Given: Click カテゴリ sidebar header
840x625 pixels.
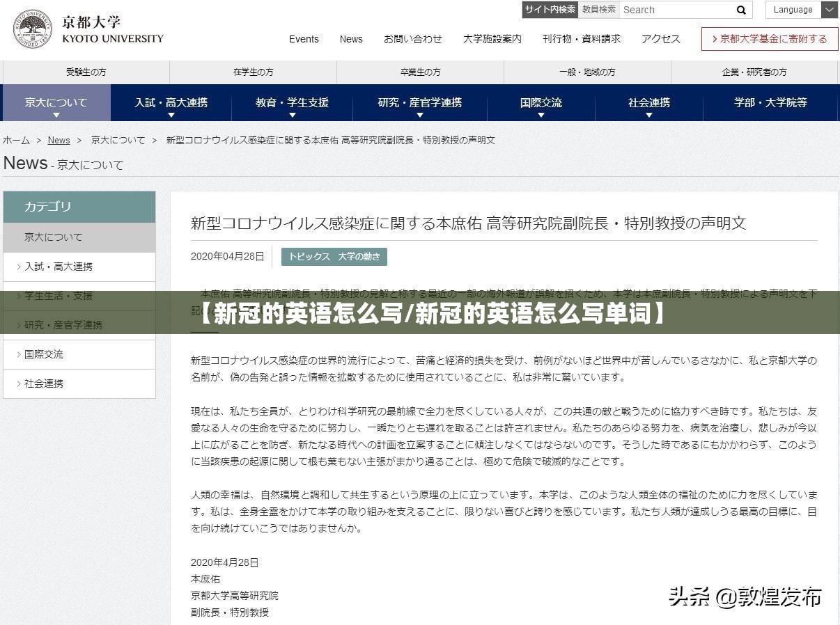Looking at the screenshot, I should point(79,207).
